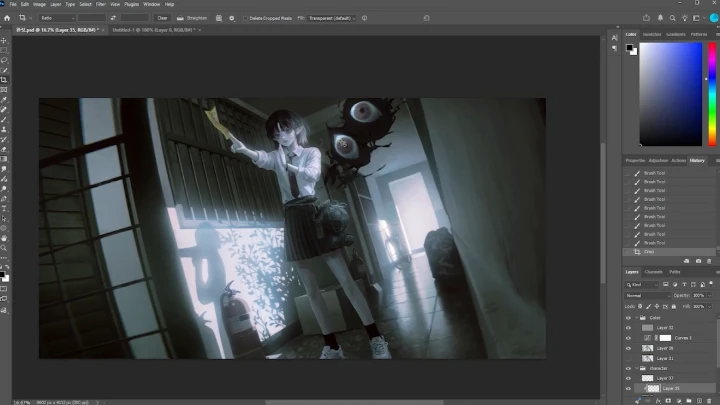Add a layer mask using the mask icon
Screen dimensions: 720x405
[668, 401]
